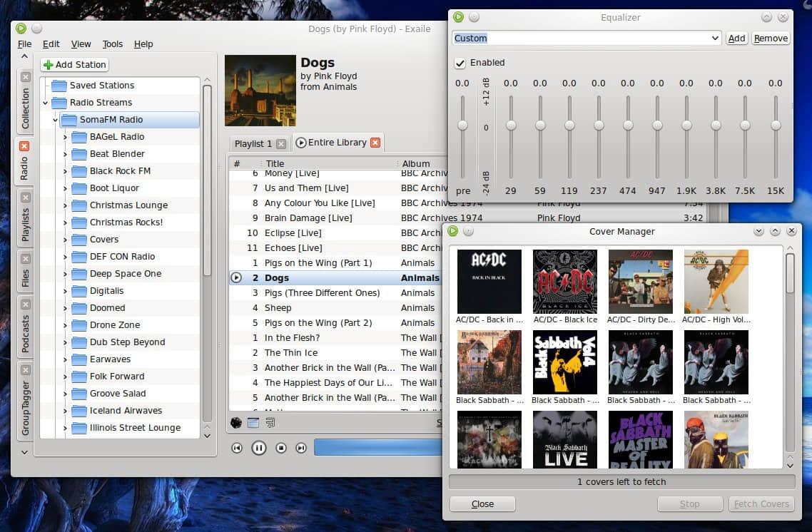Open the Tools menu
The width and height of the screenshot is (812, 532).
click(112, 44)
